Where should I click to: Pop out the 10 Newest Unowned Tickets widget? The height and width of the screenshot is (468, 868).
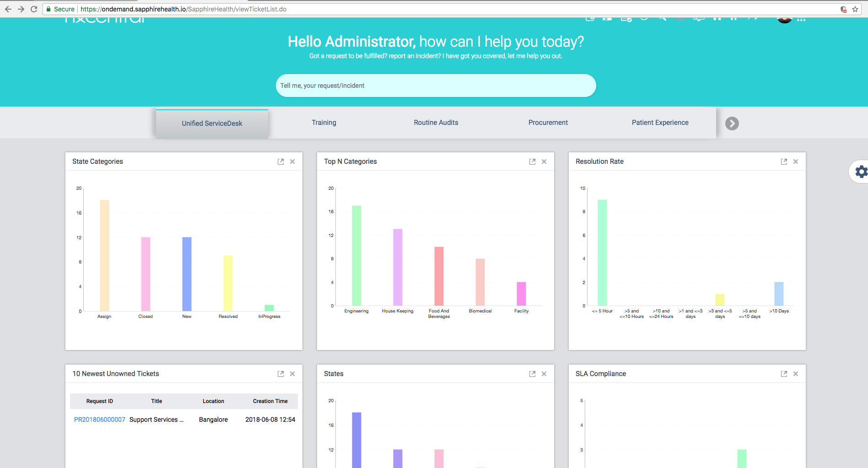[x=280, y=374]
